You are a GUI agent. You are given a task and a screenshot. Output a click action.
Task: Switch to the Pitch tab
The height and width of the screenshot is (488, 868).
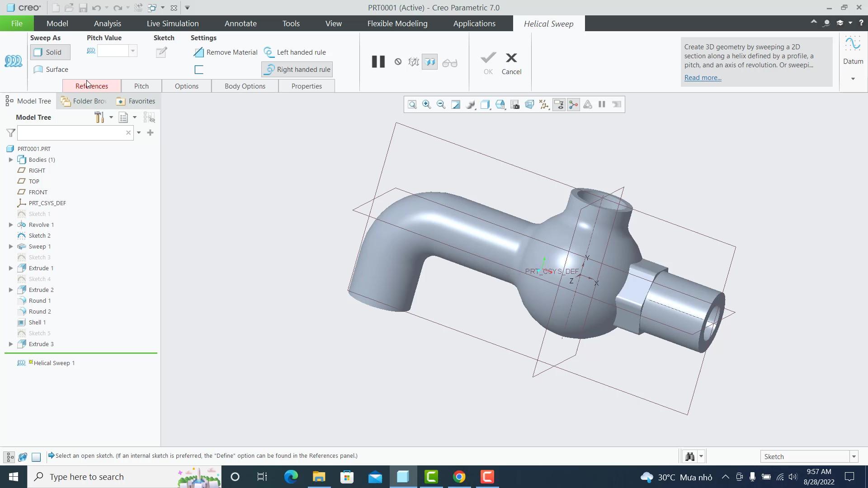(141, 86)
